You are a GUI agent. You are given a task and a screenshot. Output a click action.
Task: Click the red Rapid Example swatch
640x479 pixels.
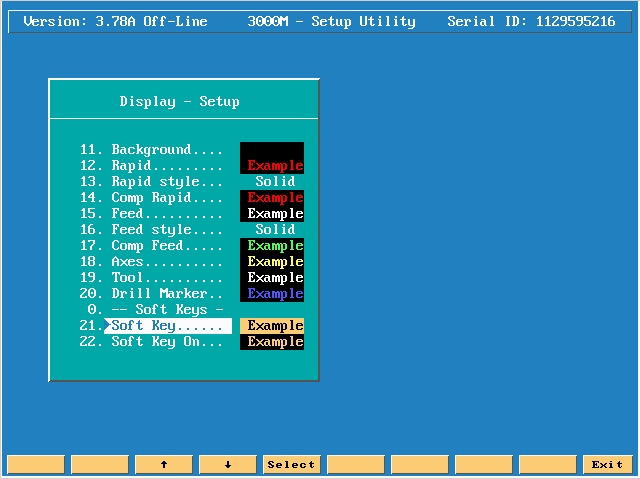(x=272, y=166)
